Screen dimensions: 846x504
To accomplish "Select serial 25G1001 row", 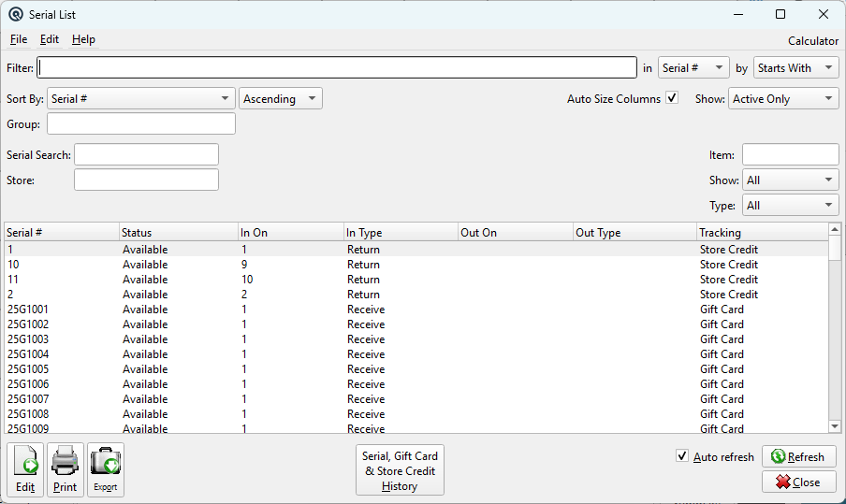I will 416,310.
